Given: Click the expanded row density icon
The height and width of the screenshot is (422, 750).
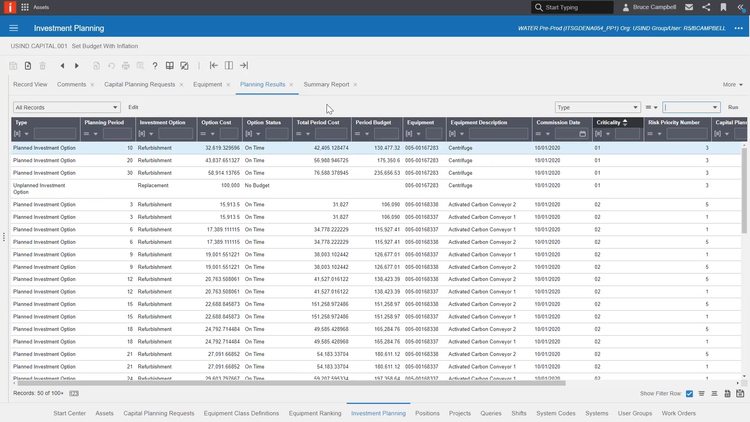Looking at the screenshot, I should (x=714, y=393).
